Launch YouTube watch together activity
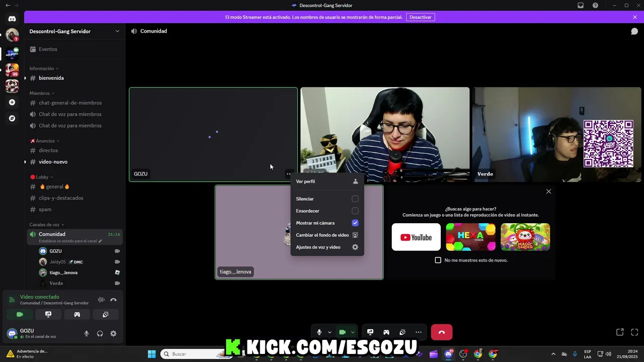644x362 pixels. coord(416,237)
